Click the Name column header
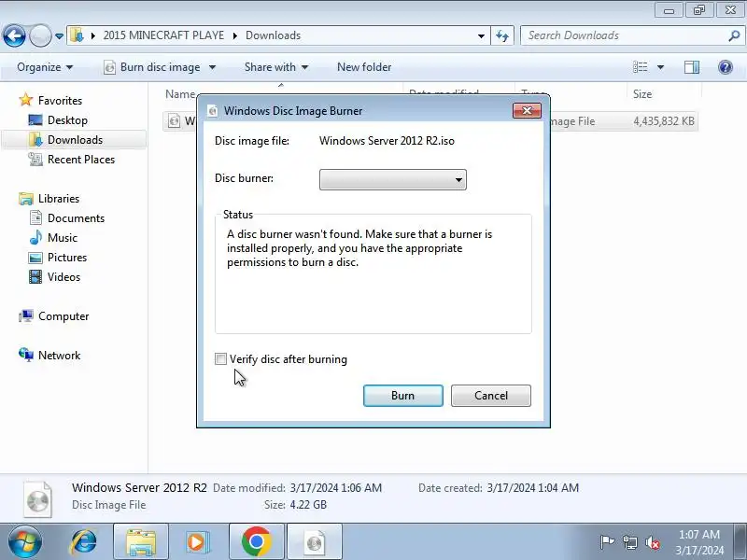 pos(180,94)
